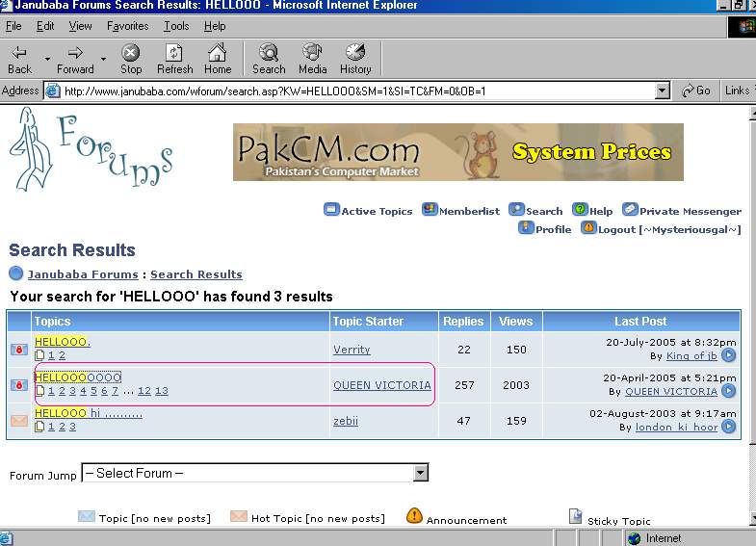Click the Active Topics icon
Screen dimensions: 756x546
[x=331, y=210]
